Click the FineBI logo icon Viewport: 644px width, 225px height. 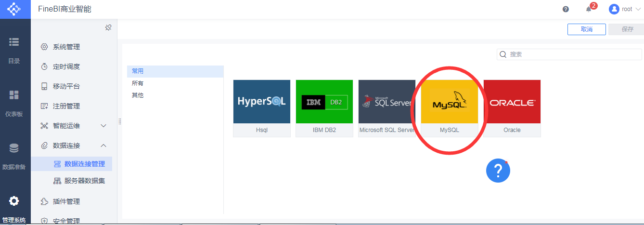[14, 9]
